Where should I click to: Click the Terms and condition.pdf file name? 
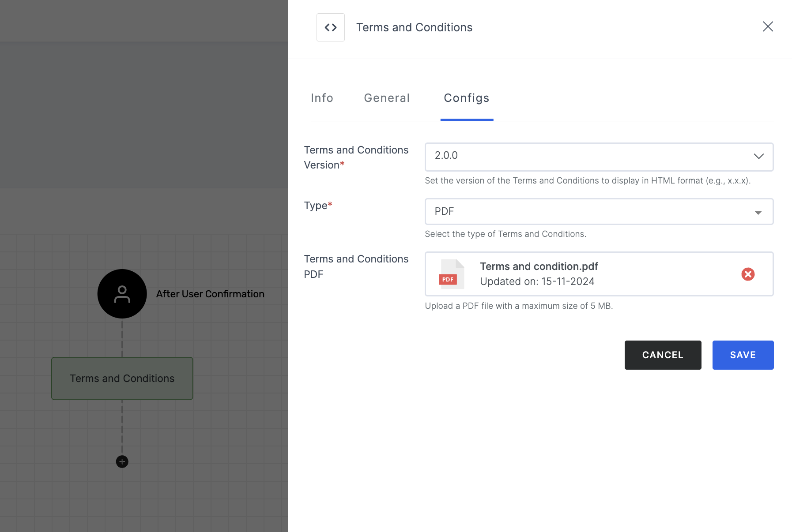click(539, 266)
